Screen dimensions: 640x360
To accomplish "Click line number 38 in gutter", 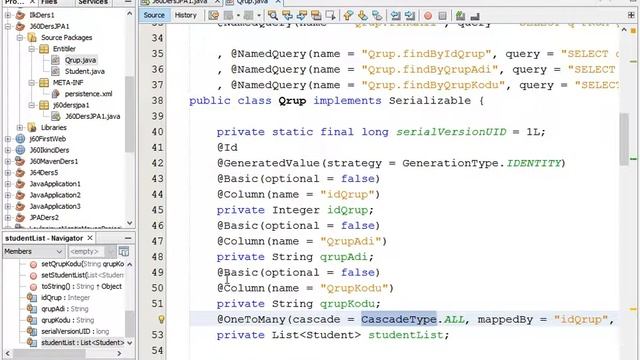I will (157, 101).
